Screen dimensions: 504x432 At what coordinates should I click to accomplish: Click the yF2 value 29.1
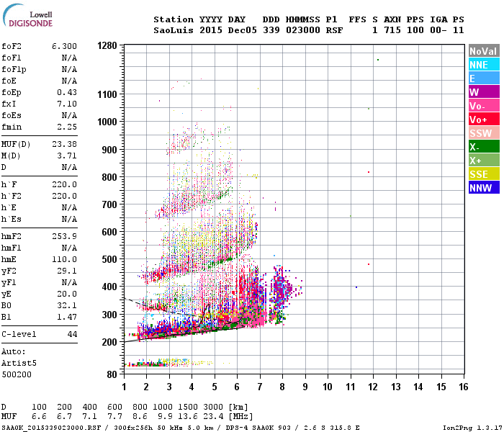[67, 271]
